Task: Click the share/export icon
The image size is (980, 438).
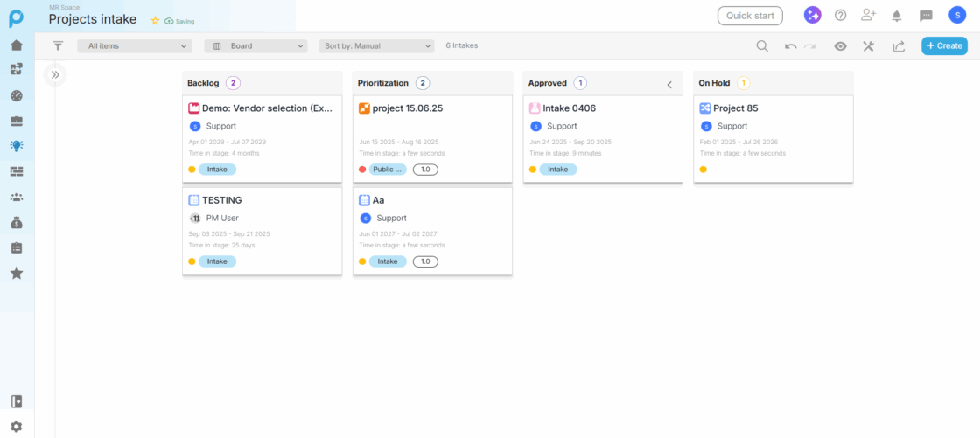Action: (x=899, y=46)
